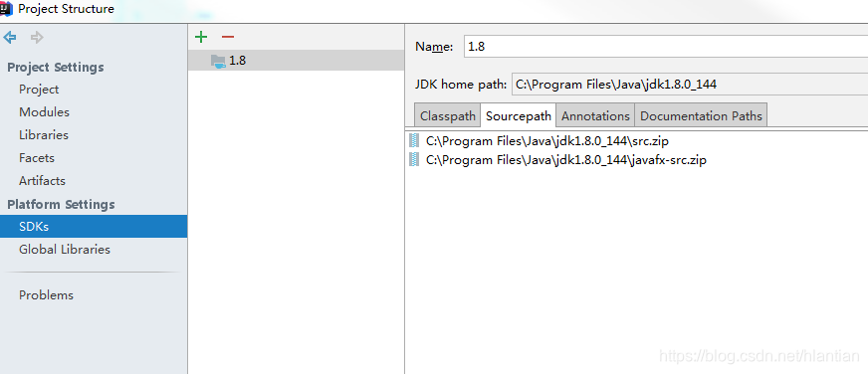Switch to the Documentation Paths tab

[701, 116]
